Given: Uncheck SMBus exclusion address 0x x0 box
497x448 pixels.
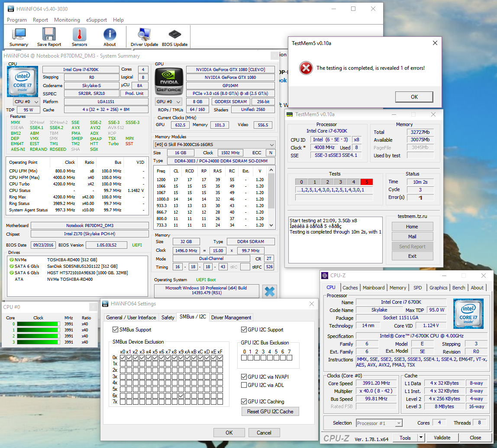Looking at the screenshot, I should tap(123, 357).
